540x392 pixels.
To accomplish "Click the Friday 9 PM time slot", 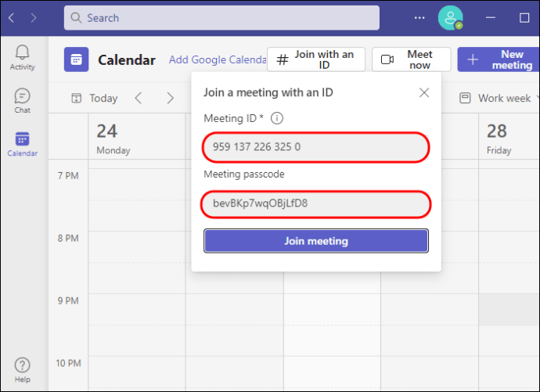I will coord(509,309).
